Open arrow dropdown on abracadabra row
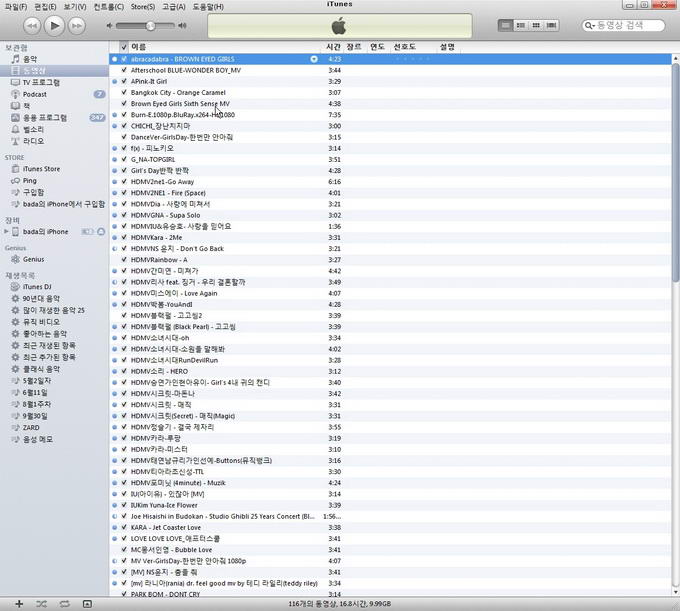 (314, 59)
